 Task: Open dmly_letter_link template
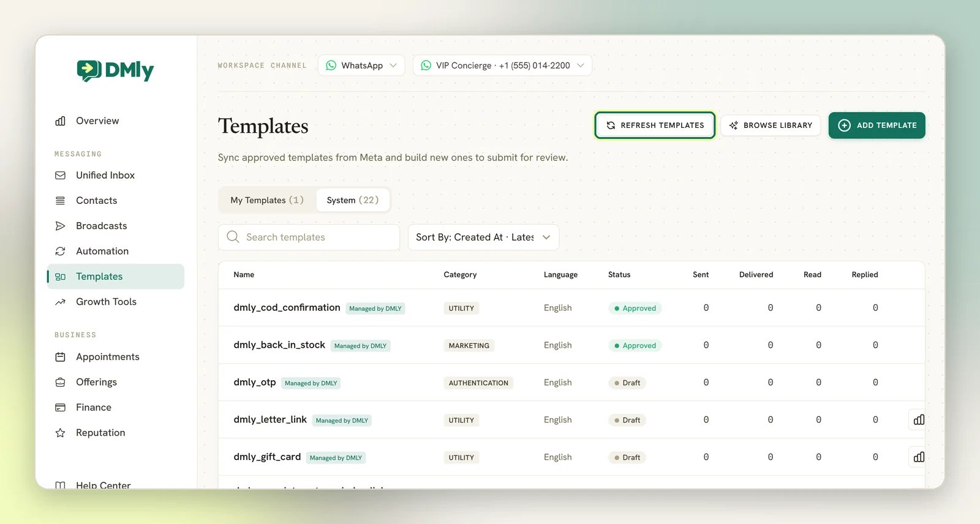click(x=270, y=420)
